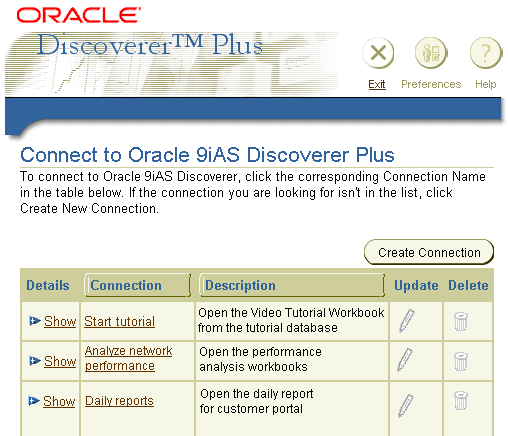Viewport: 508px width, 436px height.
Task: Delete Start tutorial with trash icon
Action: pos(461,321)
